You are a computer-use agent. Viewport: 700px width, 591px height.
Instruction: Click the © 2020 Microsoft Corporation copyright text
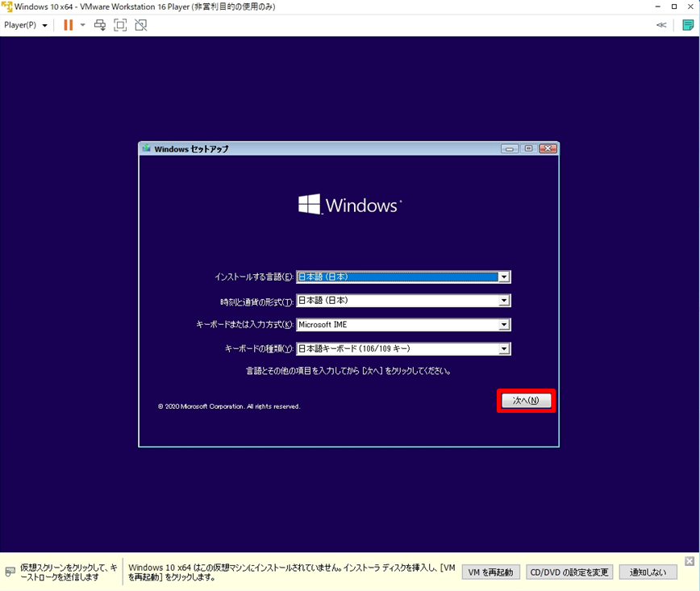click(x=229, y=406)
